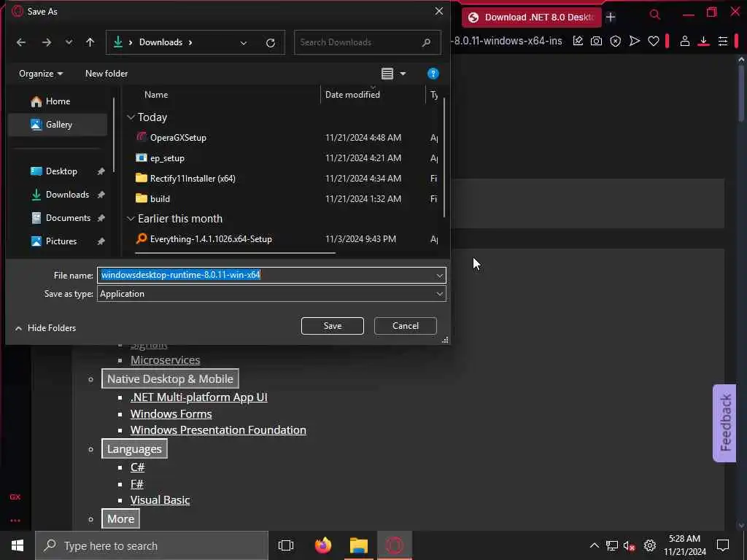Select Everything-1.4.1.1026.x64-Setup file
Image resolution: width=747 pixels, height=560 pixels.
tap(211, 239)
